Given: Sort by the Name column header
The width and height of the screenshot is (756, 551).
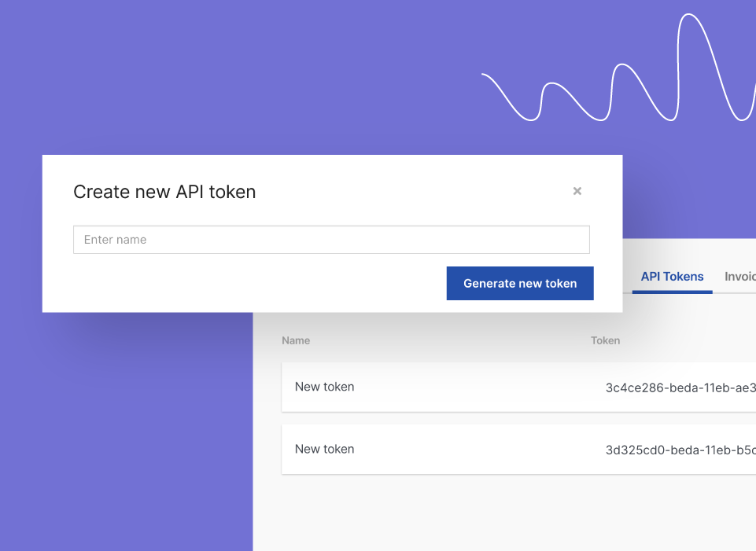Looking at the screenshot, I should [296, 340].
